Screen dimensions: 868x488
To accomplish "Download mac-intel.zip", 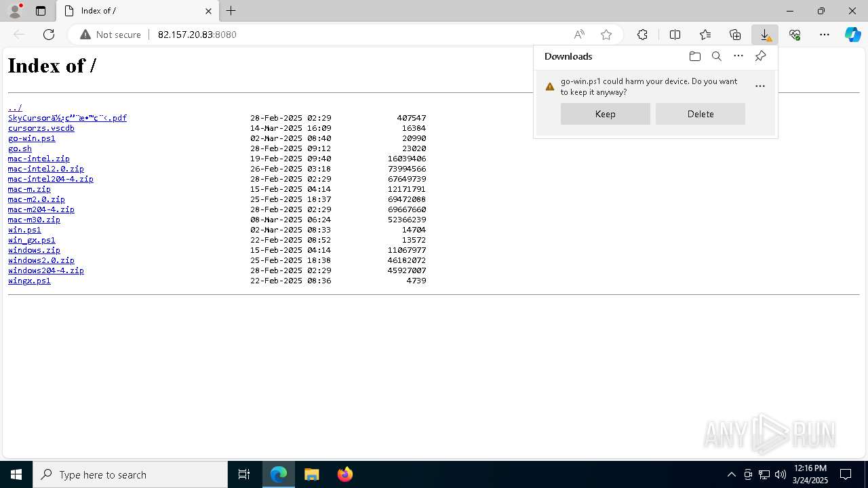I will tap(39, 159).
